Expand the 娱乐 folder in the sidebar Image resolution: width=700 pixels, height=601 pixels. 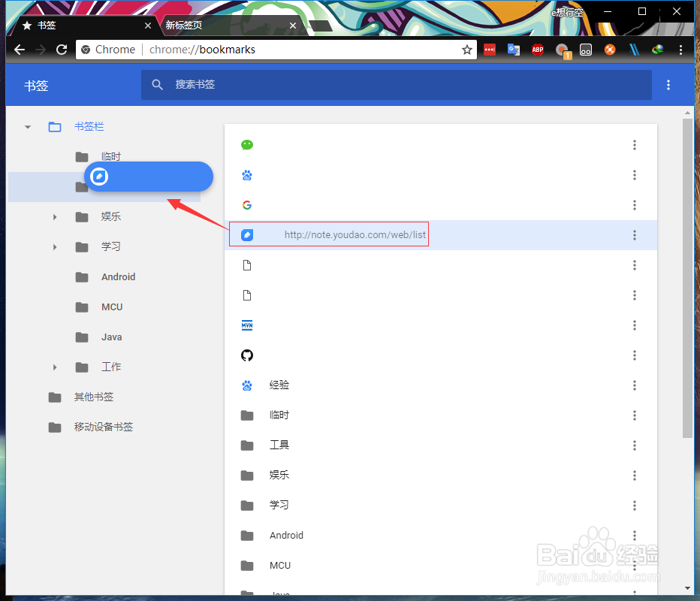coord(54,216)
